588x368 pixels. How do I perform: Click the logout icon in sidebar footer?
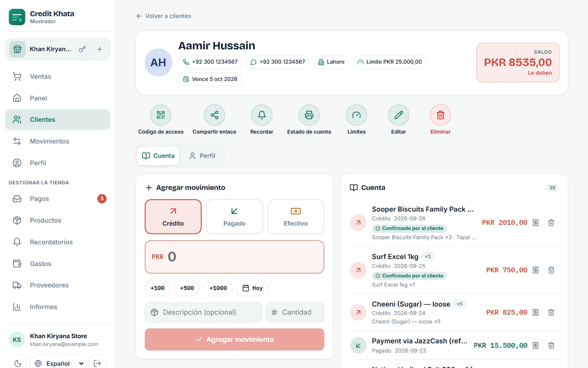[x=97, y=363]
